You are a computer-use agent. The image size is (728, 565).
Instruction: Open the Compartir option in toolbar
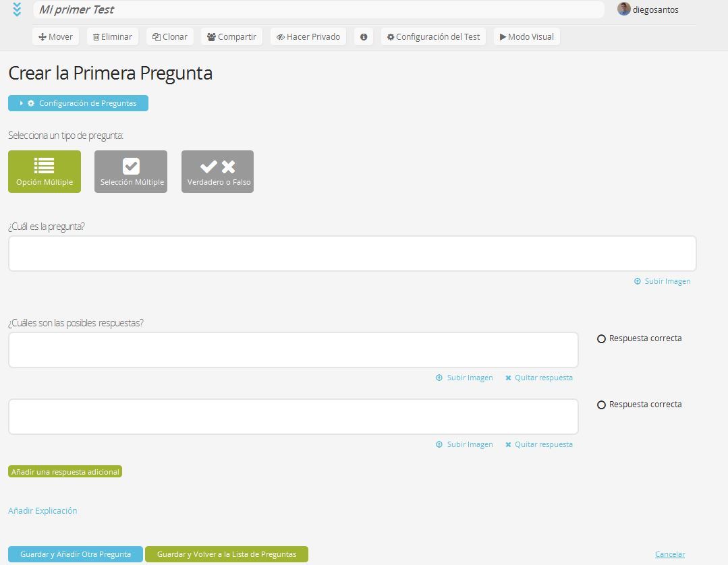point(231,37)
